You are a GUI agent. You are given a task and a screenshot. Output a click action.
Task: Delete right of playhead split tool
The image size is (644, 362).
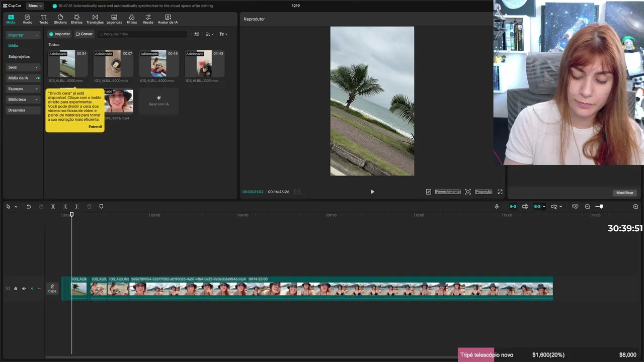tap(77, 207)
